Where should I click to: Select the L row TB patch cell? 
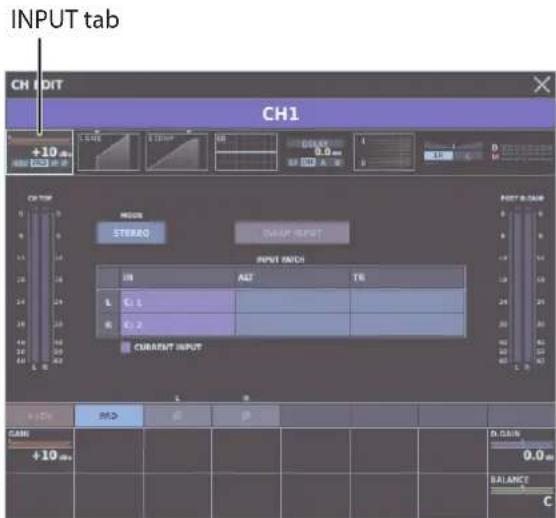tap(407, 301)
